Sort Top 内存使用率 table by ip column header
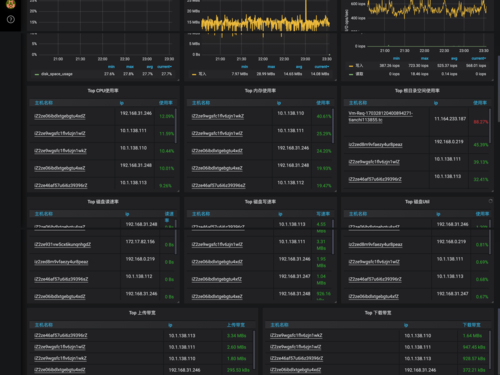 coord(279,103)
